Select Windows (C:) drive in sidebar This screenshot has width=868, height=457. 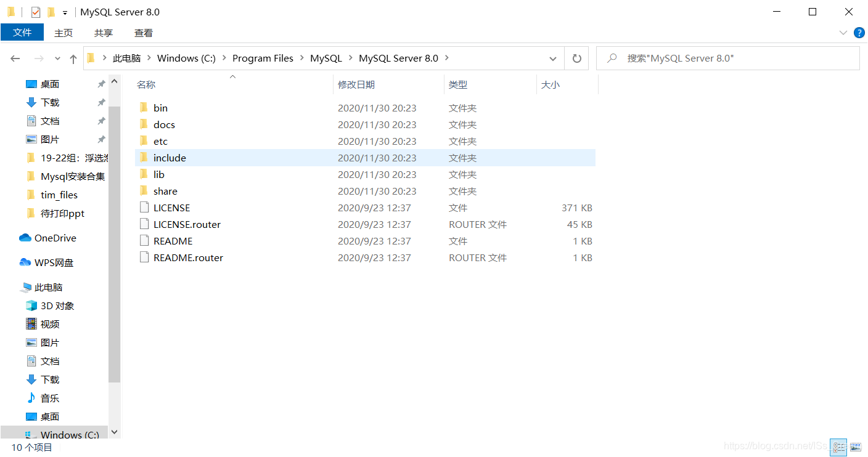point(62,435)
